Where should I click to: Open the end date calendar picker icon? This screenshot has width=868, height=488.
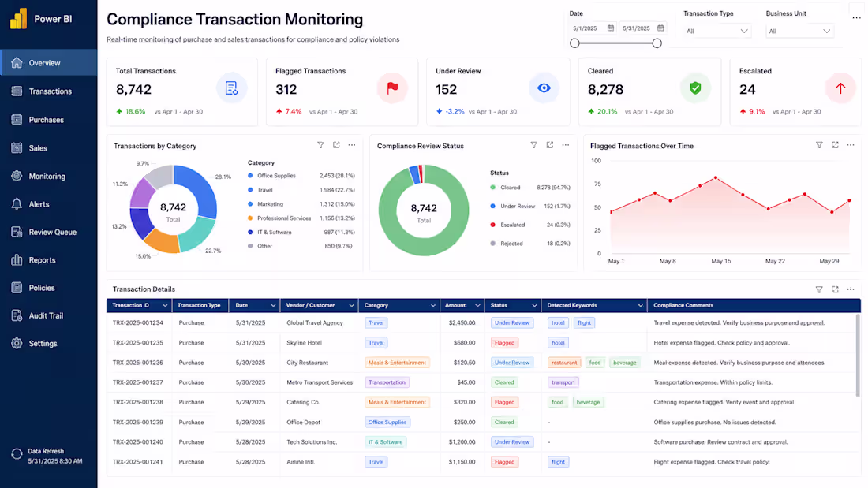point(660,28)
